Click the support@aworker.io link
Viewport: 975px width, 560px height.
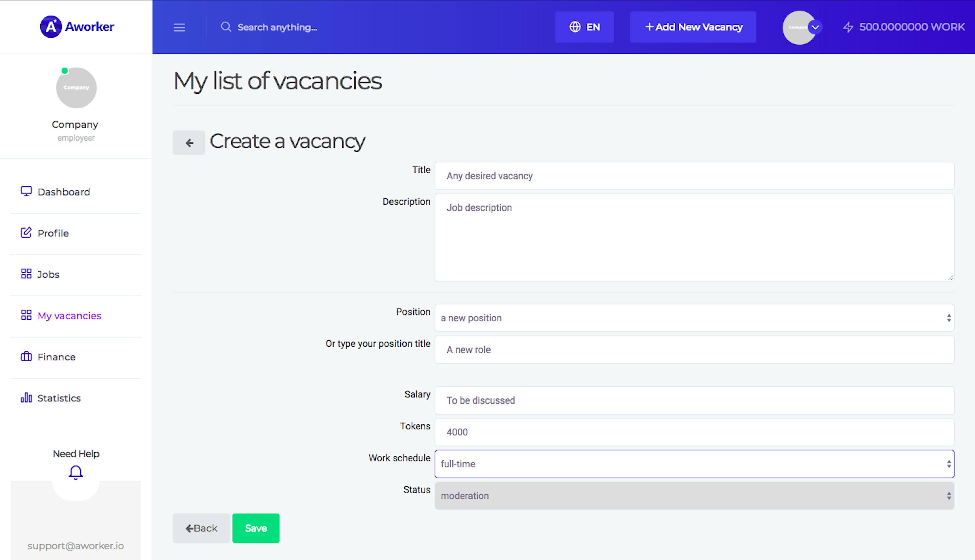76,546
